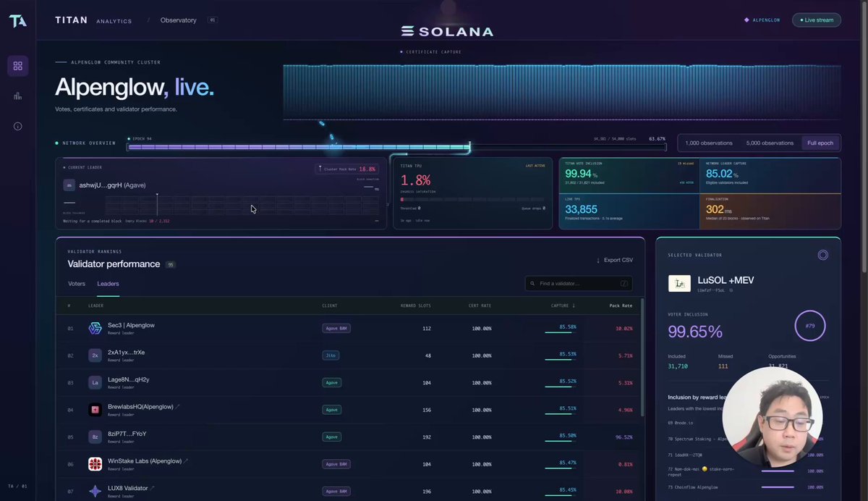Switch to the Voters tab
The image size is (868, 501).
coord(77,284)
